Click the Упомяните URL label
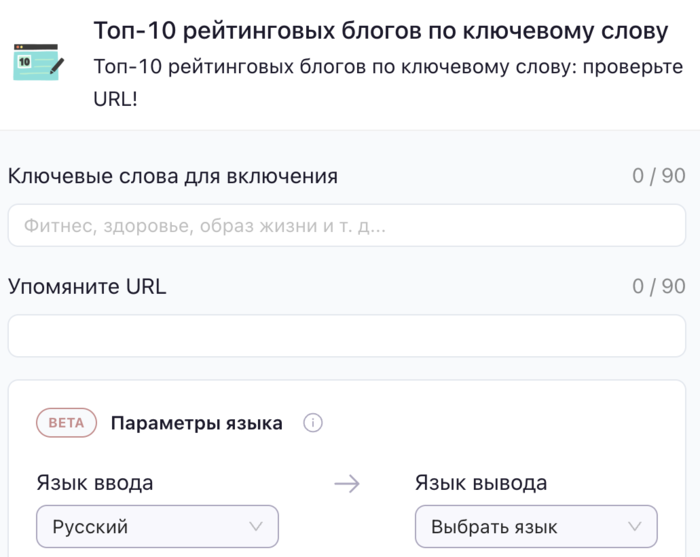The image size is (700, 557). point(87,286)
